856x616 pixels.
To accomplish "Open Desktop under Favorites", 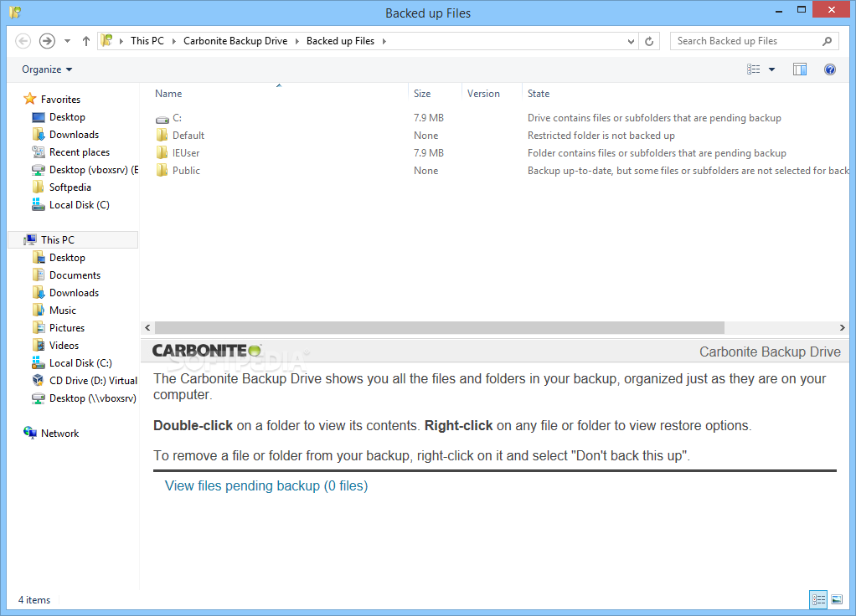I will (67, 117).
